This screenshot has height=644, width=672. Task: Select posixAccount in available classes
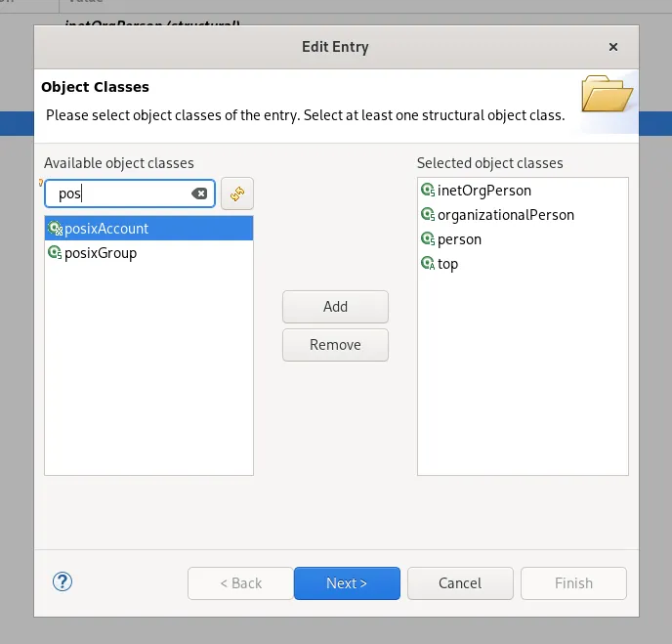coord(106,229)
